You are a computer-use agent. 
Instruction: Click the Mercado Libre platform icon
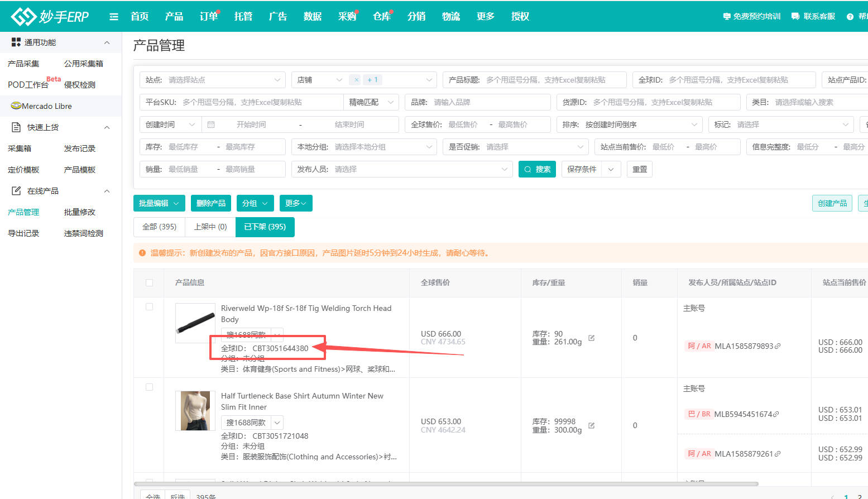click(16, 106)
